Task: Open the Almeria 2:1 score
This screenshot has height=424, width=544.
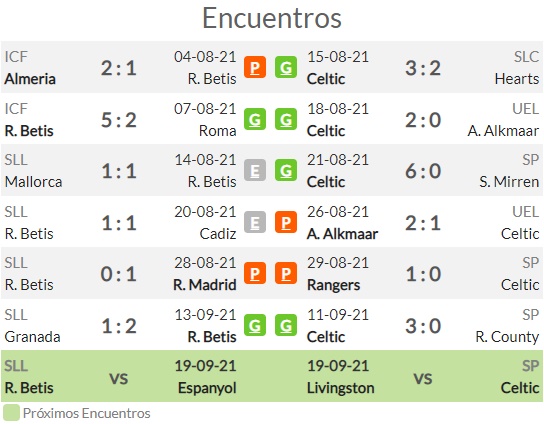Action: [119, 68]
